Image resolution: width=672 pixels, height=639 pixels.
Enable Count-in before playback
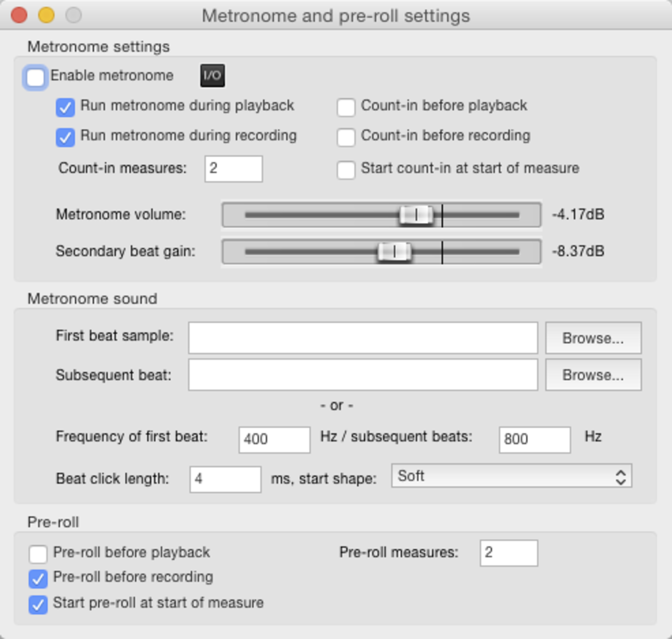pyautogui.click(x=346, y=107)
